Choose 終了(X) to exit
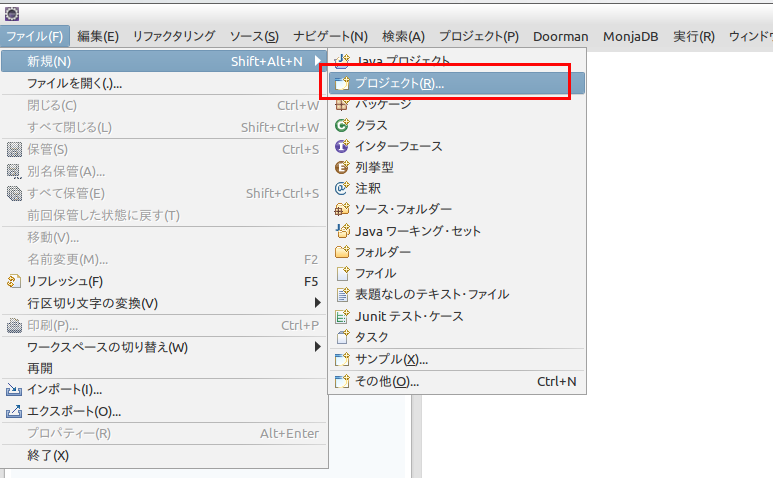 (164, 455)
